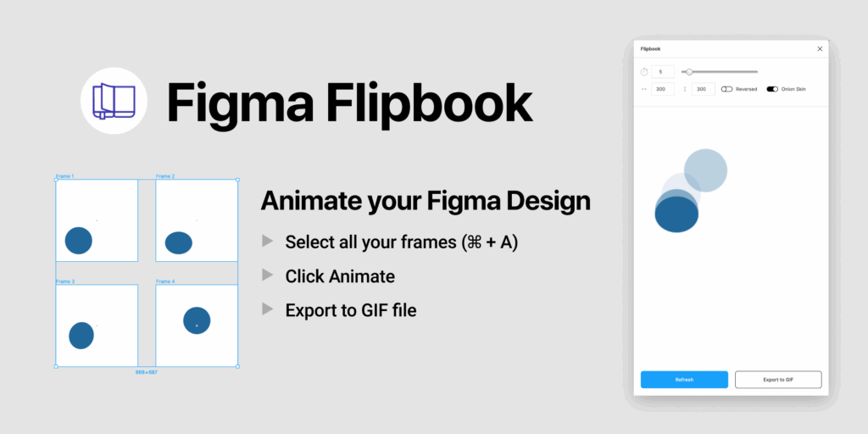Screen dimensions: 868x434
Task: Click the stopwatch frame-rate icon
Action: pyautogui.click(x=644, y=72)
